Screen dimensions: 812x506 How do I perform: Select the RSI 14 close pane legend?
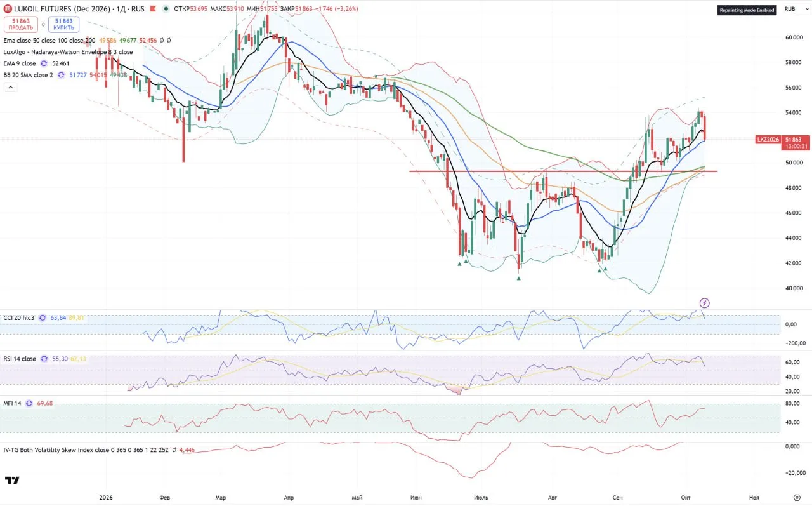coord(20,359)
